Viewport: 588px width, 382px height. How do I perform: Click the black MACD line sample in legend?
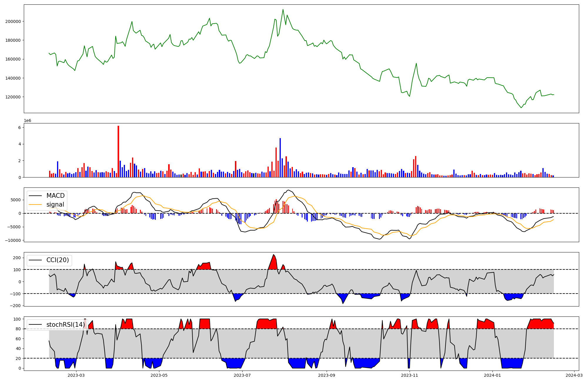click(36, 196)
